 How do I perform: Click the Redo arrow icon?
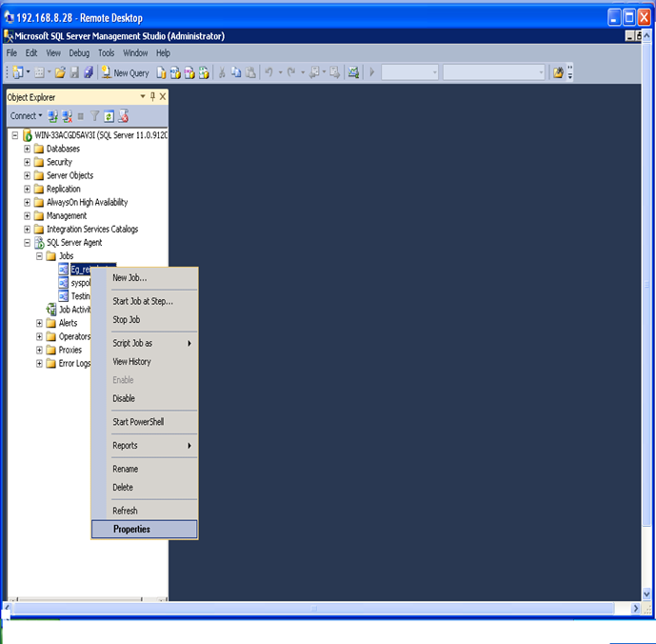291,72
